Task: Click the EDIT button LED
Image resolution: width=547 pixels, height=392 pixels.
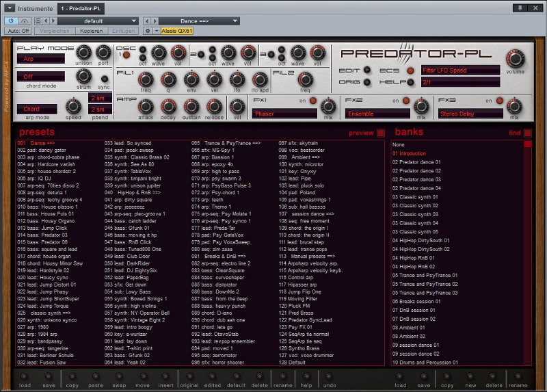Action: pos(367,70)
